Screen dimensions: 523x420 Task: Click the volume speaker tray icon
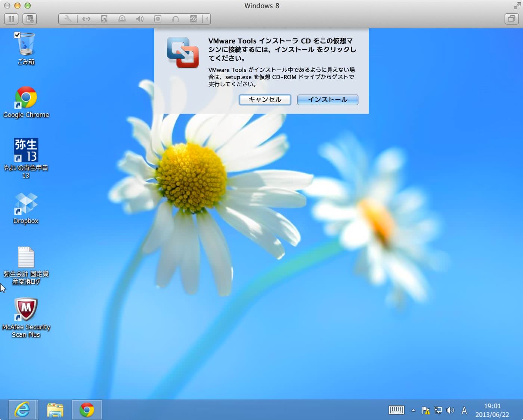(x=450, y=410)
